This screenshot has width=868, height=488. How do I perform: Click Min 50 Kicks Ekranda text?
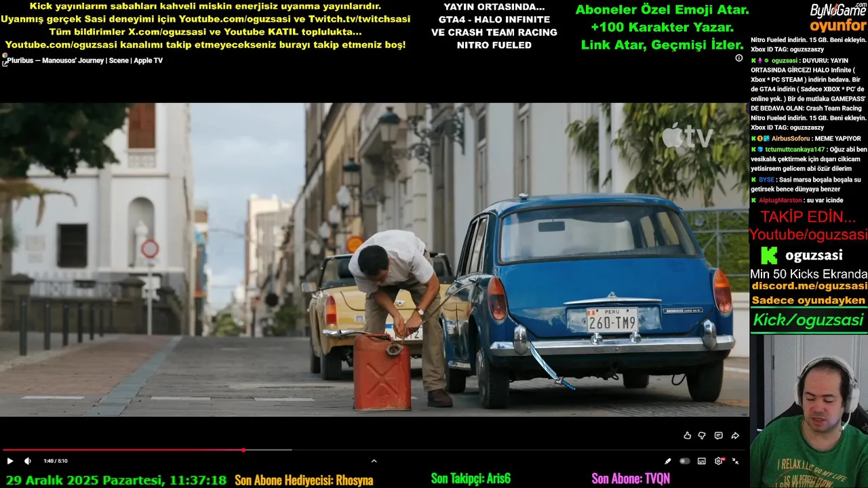(808, 274)
